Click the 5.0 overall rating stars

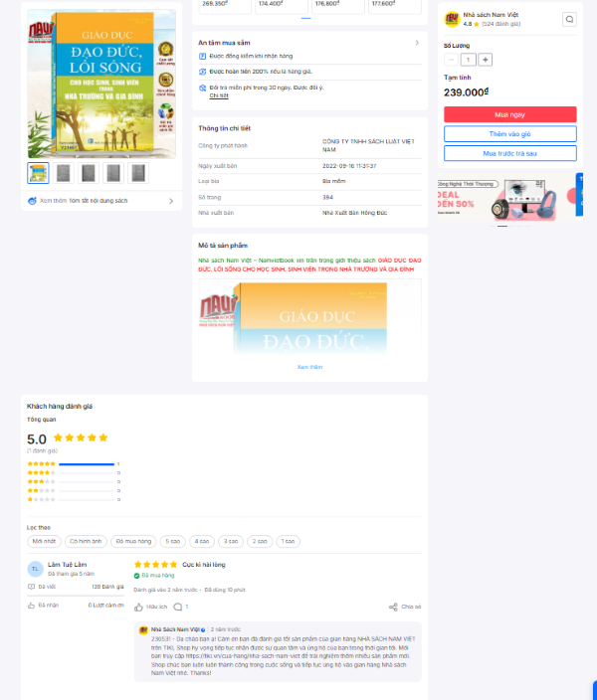(x=81, y=437)
